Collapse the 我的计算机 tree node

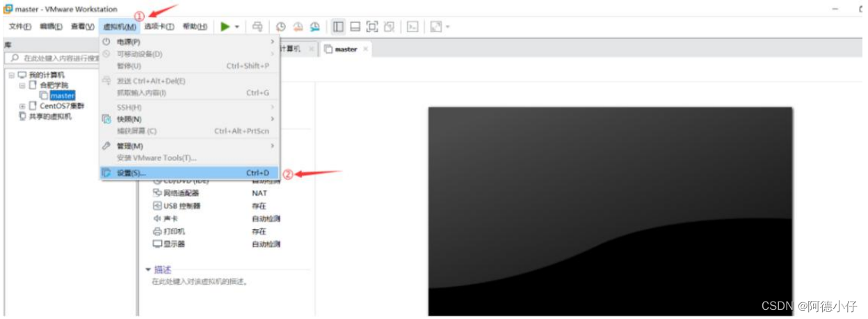click(x=12, y=75)
